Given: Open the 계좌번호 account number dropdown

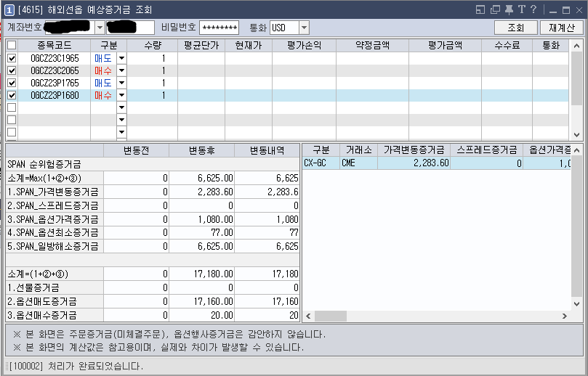Looking at the screenshot, I should click(x=100, y=28).
